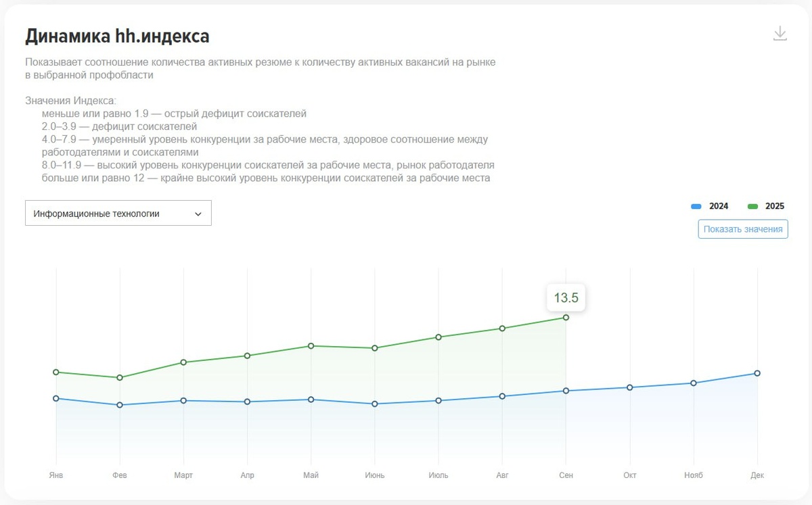Image resolution: width=812 pixels, height=505 pixels.
Task: Open the Информационные технологии dropdown
Action: tap(118, 213)
